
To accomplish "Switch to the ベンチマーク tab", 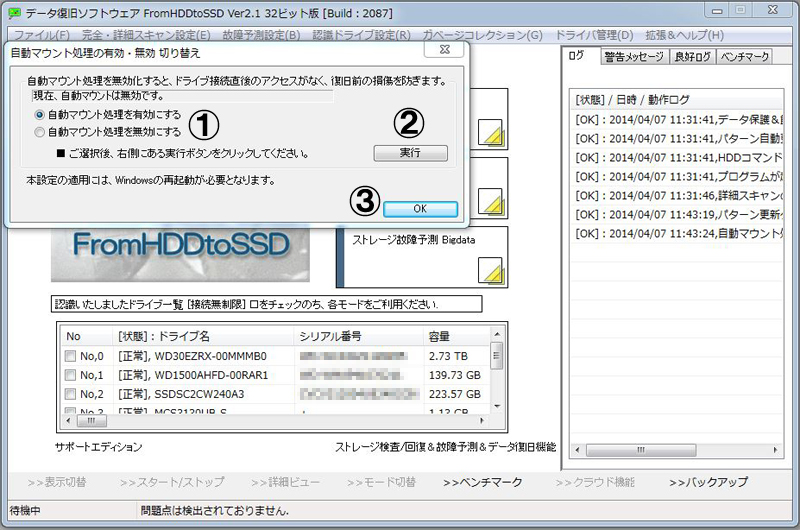I will [x=744, y=57].
